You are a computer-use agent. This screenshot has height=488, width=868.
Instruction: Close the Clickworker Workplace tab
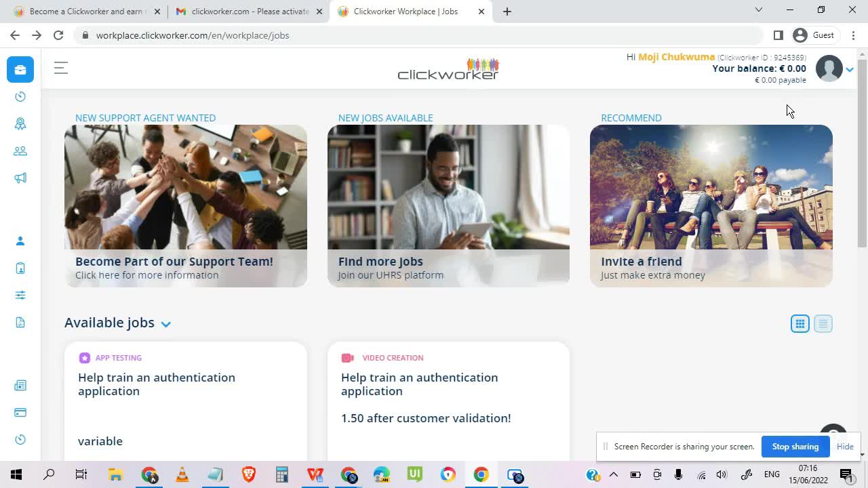(481, 12)
